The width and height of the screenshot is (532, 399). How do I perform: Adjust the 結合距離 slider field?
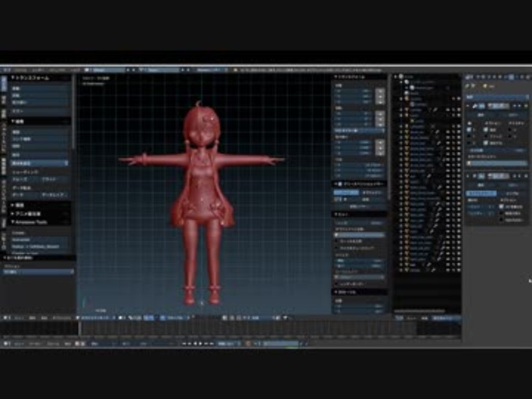pos(497,150)
